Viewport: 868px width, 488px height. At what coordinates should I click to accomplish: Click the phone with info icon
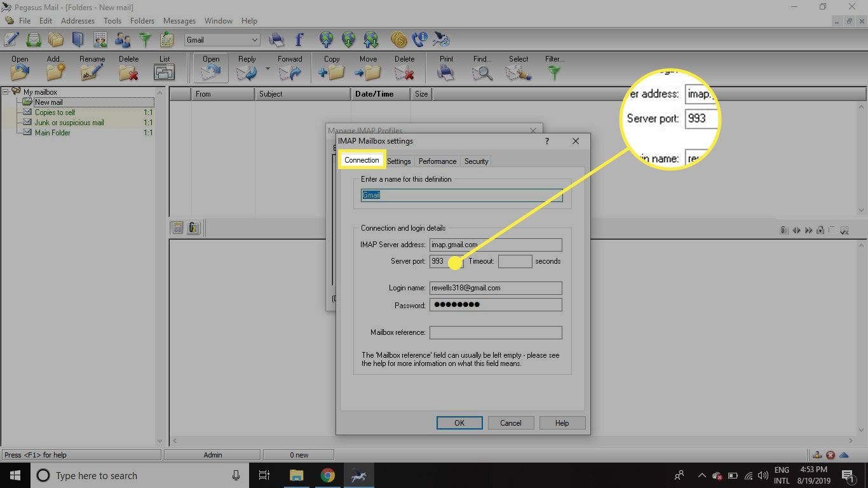point(419,40)
